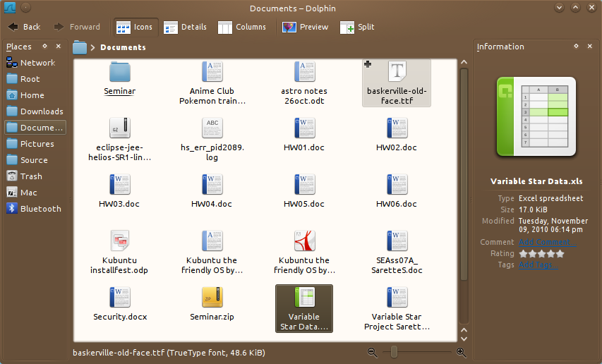Image resolution: width=602 pixels, height=364 pixels.
Task: Set rating with the fifth star
Action: (560, 253)
